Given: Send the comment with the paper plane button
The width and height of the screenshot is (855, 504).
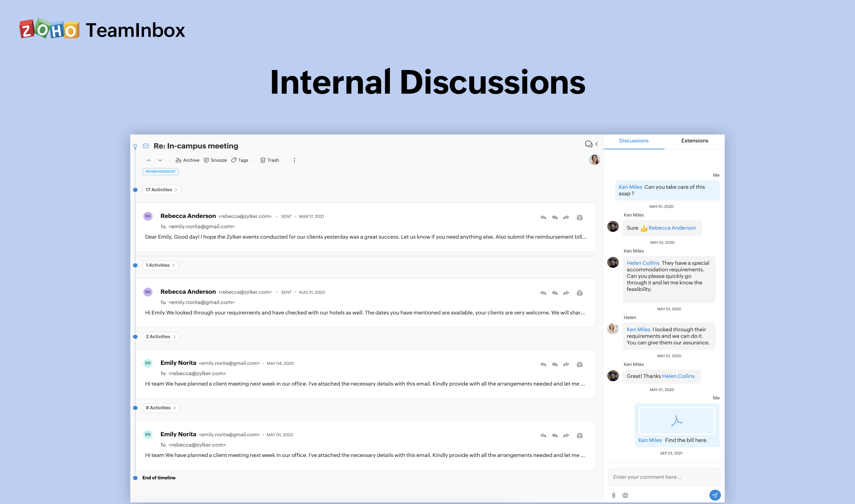Looking at the screenshot, I should pyautogui.click(x=715, y=495).
